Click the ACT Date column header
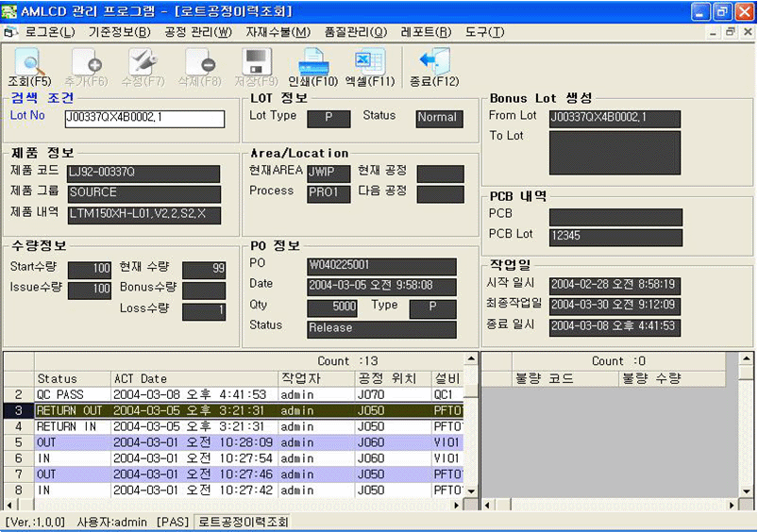Screen dimensions: 758x532 (x=194, y=379)
